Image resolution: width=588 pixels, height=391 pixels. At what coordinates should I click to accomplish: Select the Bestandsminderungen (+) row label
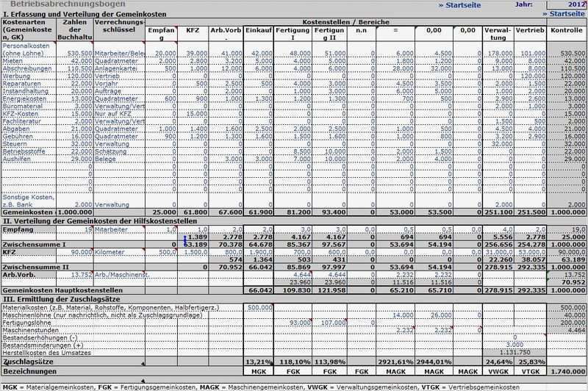(x=43, y=345)
